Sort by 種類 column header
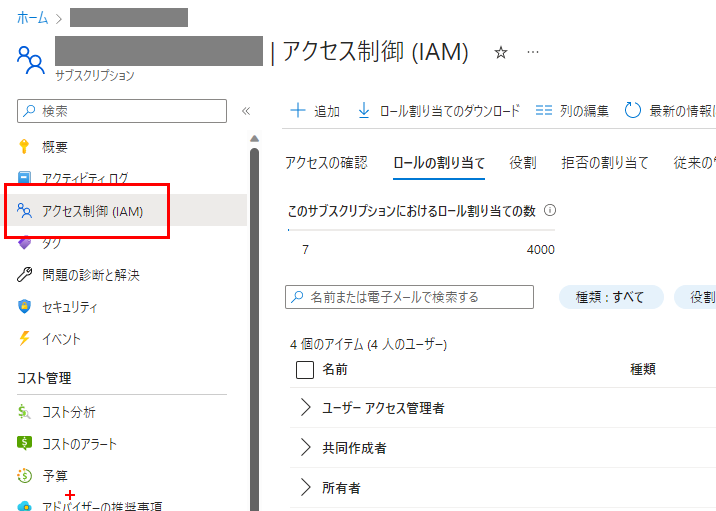Image resolution: width=716 pixels, height=511 pixels. tap(643, 369)
